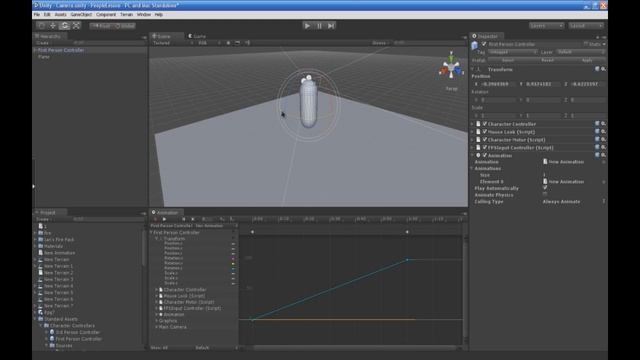Open the Layers dropdown in top toolbar
640x360 pixels.
[x=547, y=26]
